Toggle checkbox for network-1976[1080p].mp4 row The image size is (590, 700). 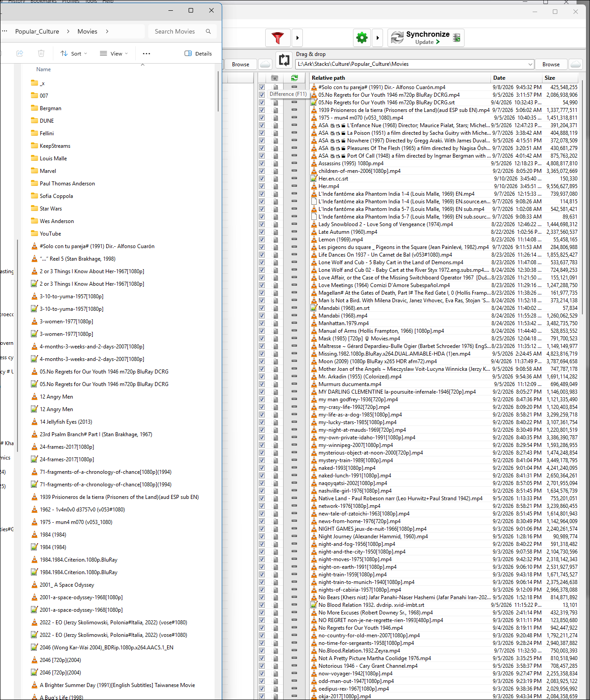262,506
